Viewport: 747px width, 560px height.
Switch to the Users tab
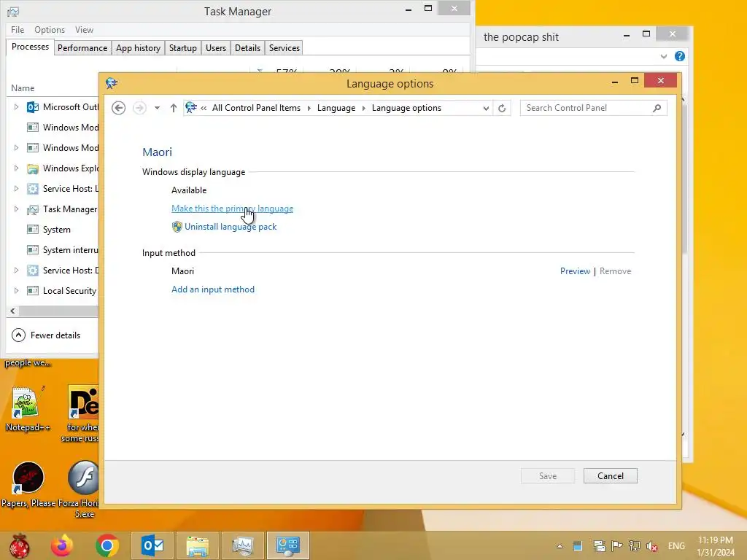point(216,48)
